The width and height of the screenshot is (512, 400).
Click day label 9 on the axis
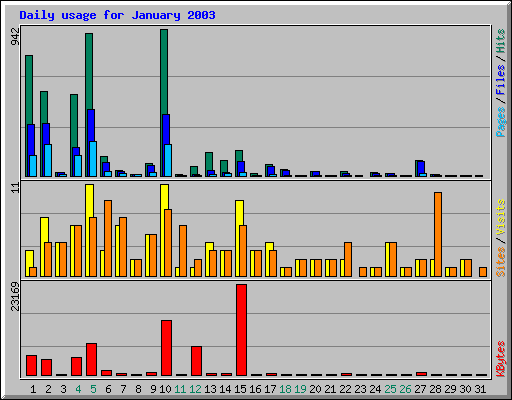(x=153, y=389)
